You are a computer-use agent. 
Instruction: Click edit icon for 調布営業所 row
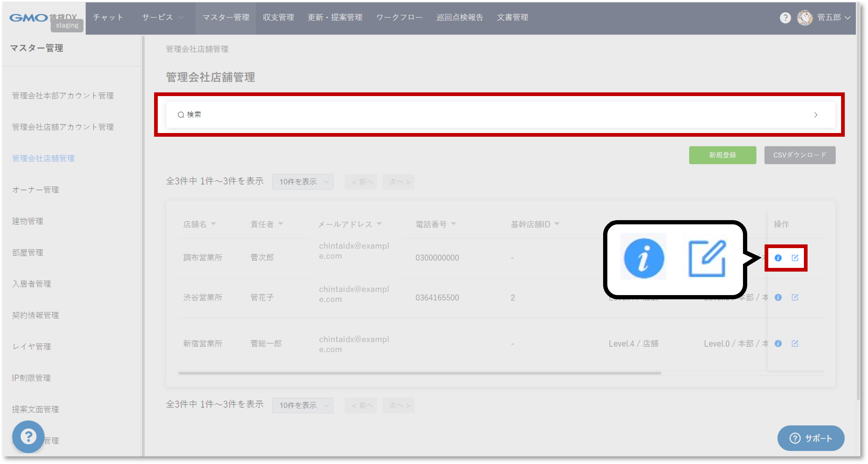[795, 258]
